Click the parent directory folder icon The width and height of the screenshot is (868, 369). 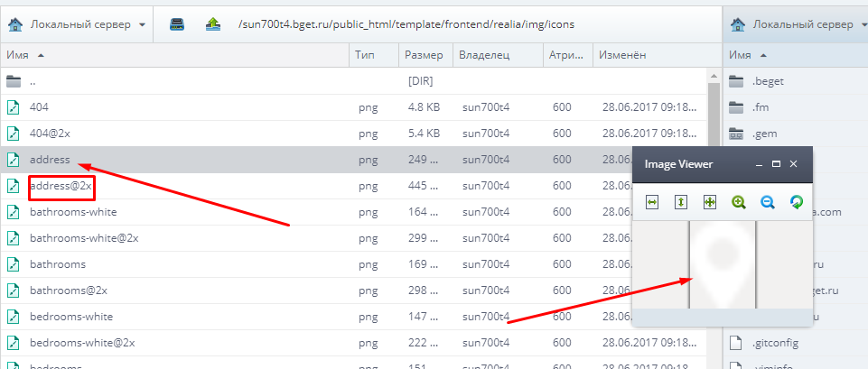(x=14, y=81)
